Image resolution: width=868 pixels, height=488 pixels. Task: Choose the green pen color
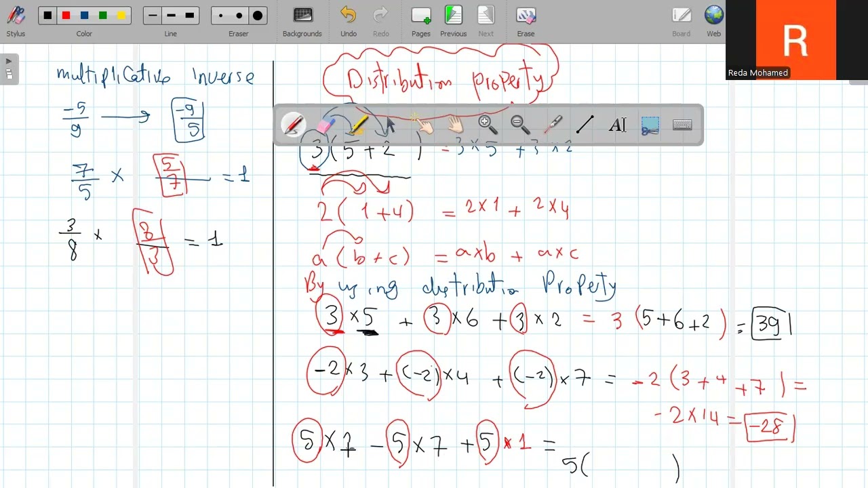click(x=102, y=16)
